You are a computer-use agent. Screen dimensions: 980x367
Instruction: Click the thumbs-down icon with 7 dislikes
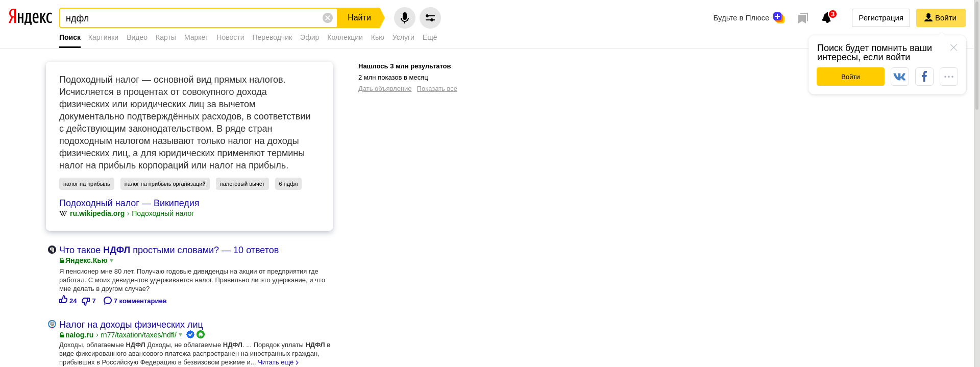pyautogui.click(x=86, y=301)
